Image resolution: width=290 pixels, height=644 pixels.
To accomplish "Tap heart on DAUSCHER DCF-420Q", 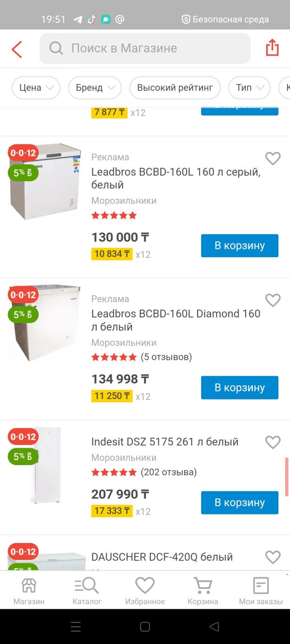I will [273, 557].
